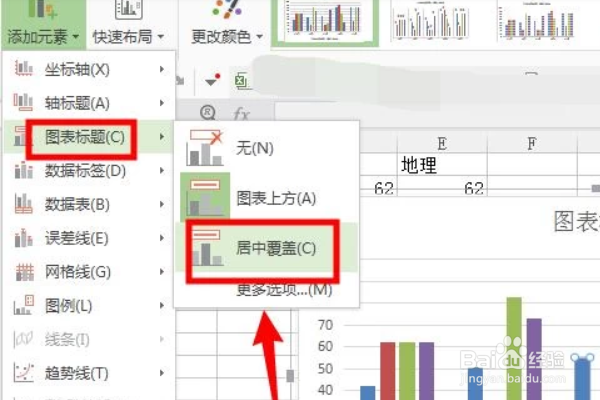Click the small dropdown arrow with red dot

coord(212,80)
